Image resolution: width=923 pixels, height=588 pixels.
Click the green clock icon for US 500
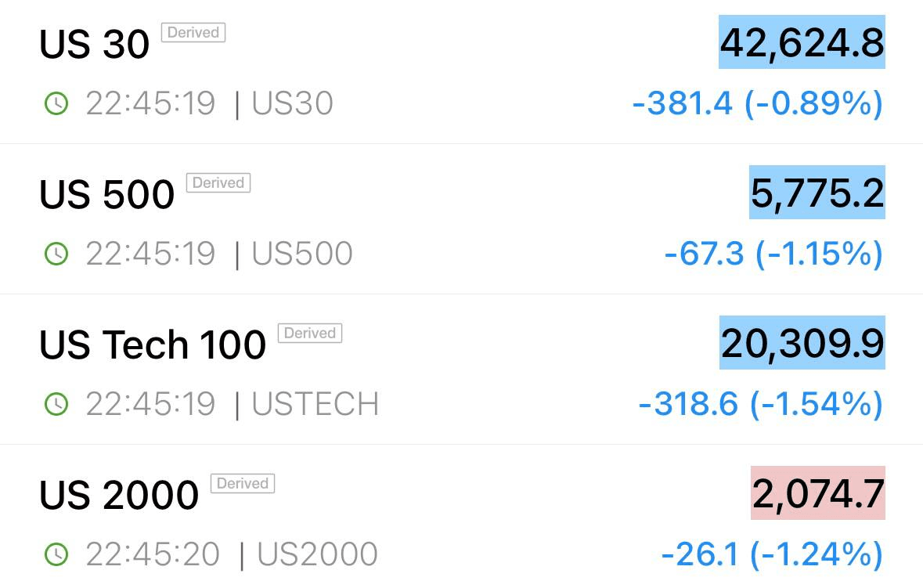56,254
